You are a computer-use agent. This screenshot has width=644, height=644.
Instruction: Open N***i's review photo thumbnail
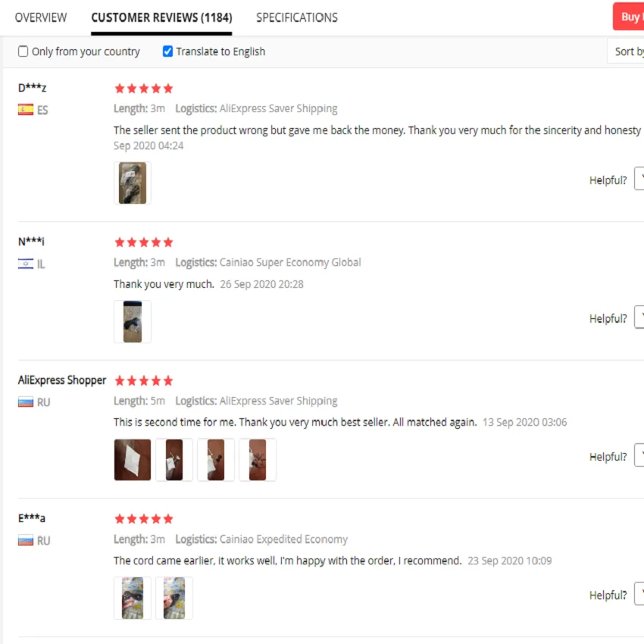tap(133, 321)
